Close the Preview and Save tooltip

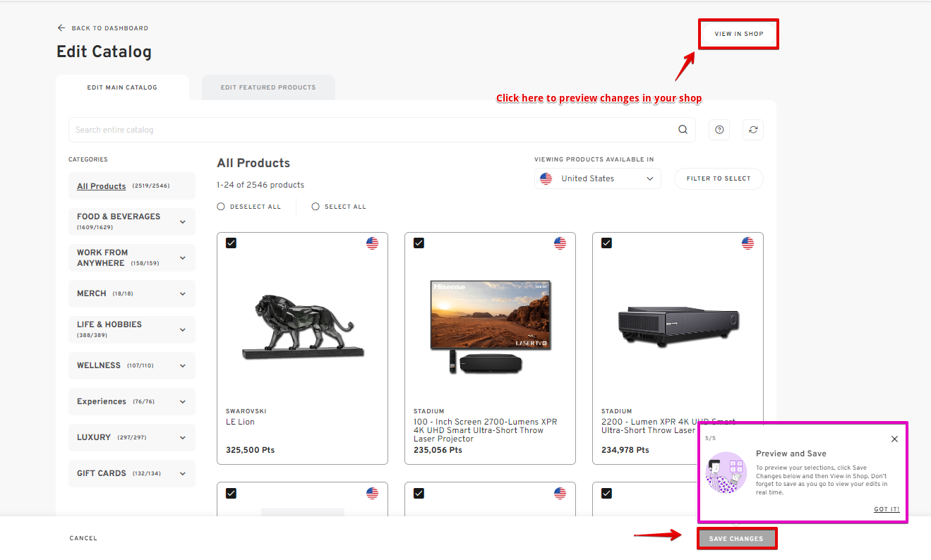point(894,439)
